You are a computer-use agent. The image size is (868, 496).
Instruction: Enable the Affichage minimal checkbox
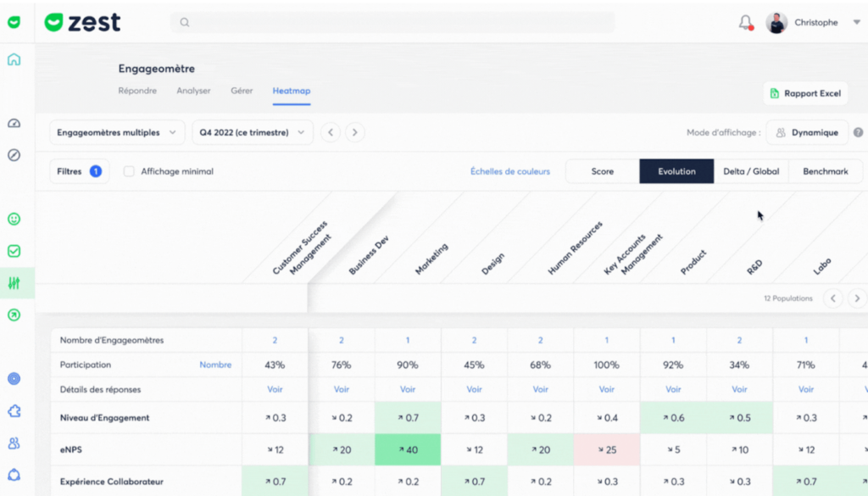(128, 171)
